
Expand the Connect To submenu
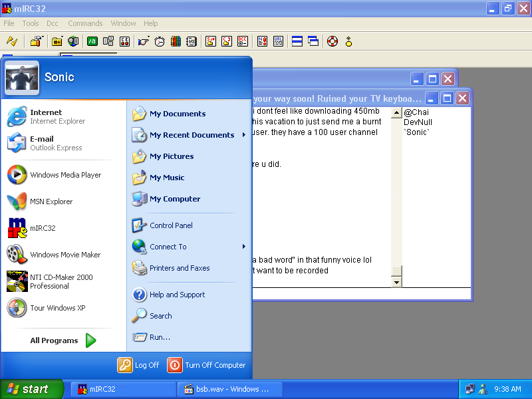click(168, 247)
